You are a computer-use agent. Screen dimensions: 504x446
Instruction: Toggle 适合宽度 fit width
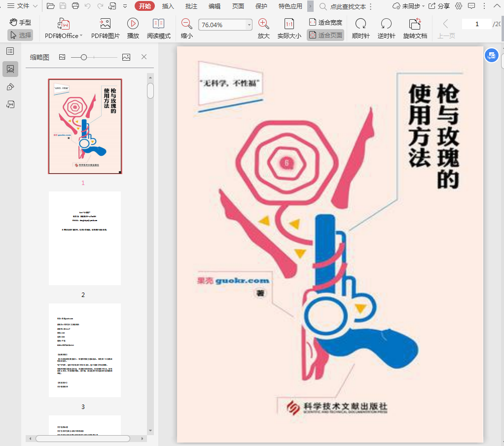point(325,22)
